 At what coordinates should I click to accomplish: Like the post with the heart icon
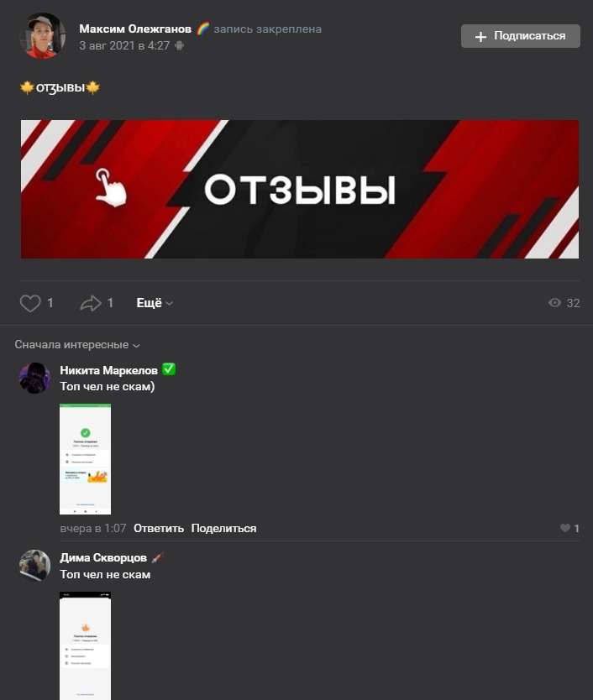click(30, 303)
